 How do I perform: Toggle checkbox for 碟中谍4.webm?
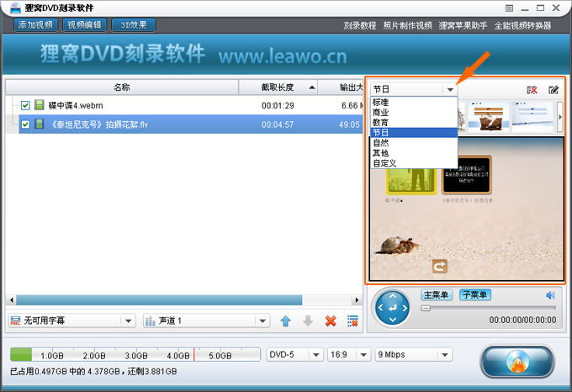tap(25, 105)
